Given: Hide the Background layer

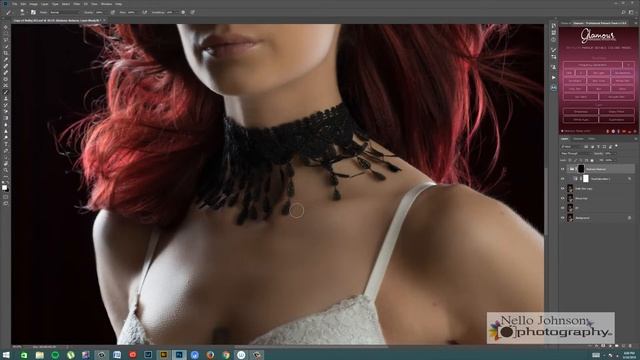Looking at the screenshot, I should 562,218.
